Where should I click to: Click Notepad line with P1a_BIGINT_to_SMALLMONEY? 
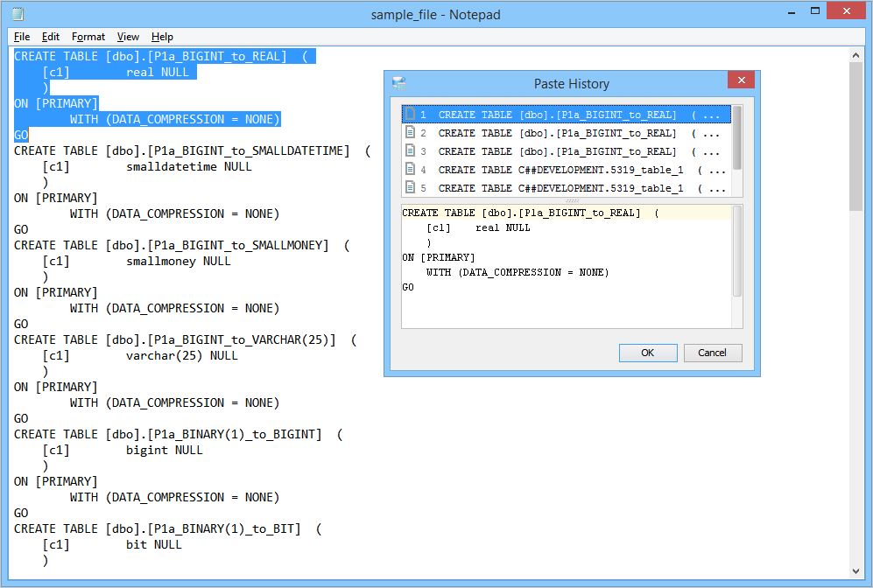181,245
